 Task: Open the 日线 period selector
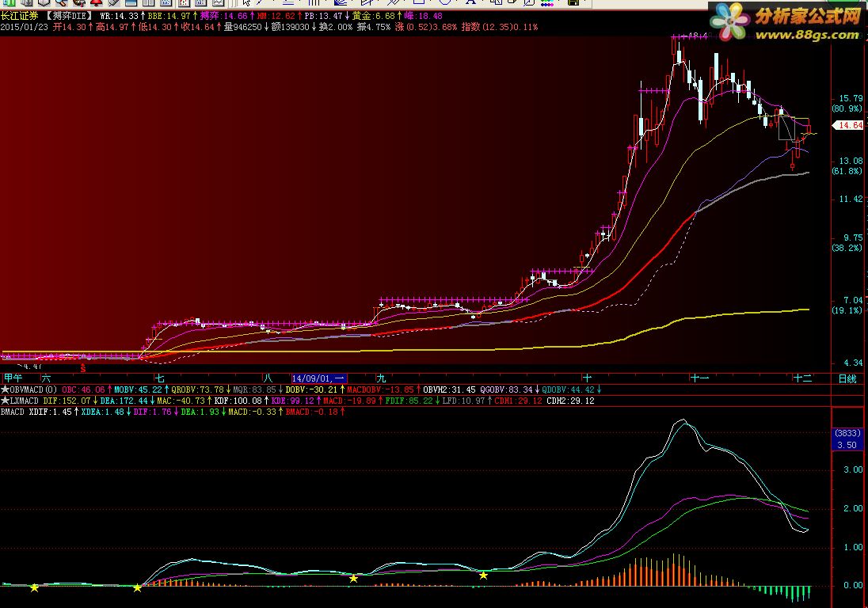tap(847, 379)
